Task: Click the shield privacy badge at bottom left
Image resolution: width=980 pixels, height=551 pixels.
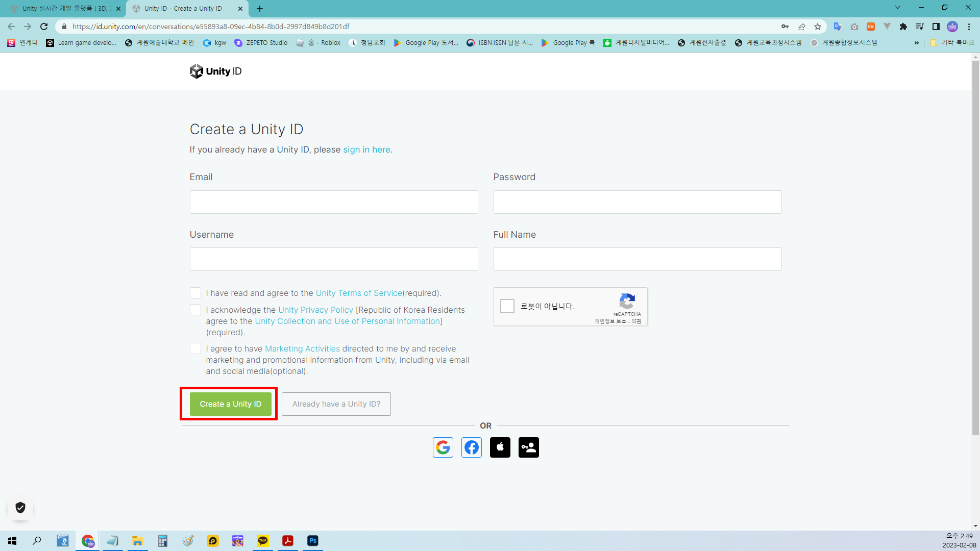Action: tap(20, 508)
